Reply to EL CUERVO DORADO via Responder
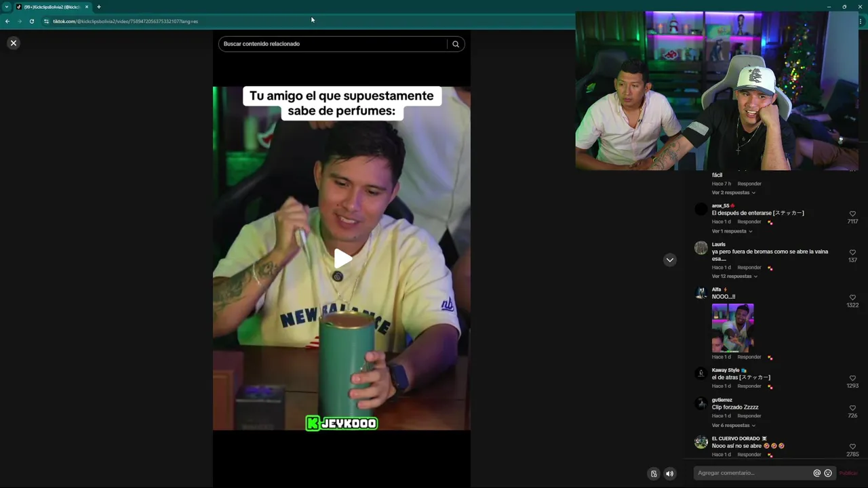This screenshot has height=488, width=868. coord(749,455)
